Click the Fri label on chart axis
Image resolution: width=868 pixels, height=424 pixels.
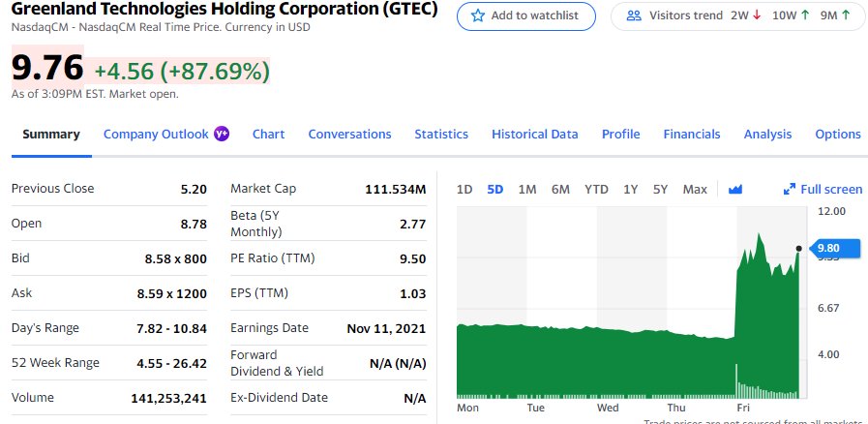(x=742, y=408)
